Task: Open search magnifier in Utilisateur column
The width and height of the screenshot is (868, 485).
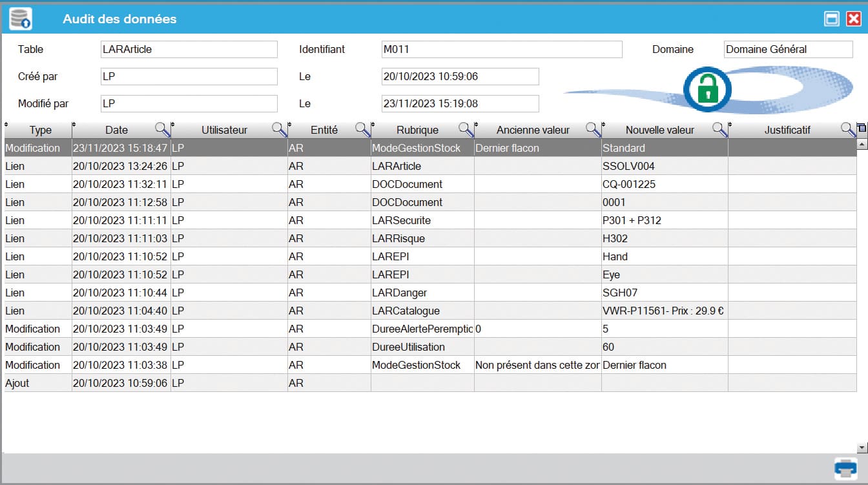Action: [279, 130]
